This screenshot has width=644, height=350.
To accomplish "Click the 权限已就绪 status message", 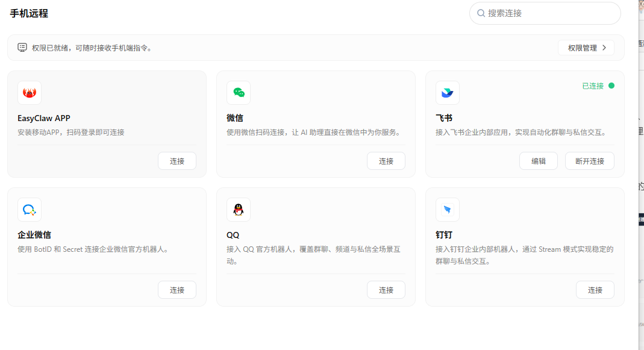I will (x=93, y=48).
